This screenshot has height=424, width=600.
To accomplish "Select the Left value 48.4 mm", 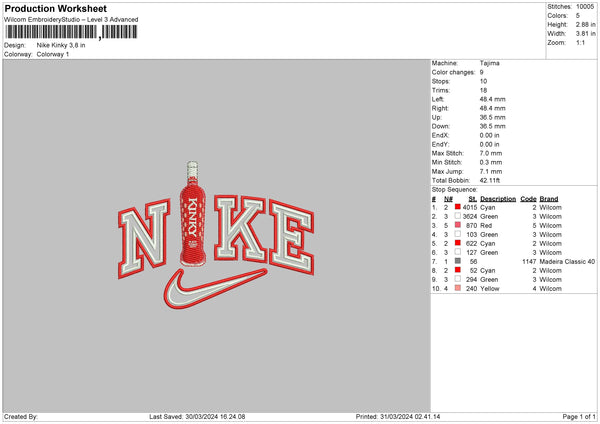I will click(x=492, y=99).
